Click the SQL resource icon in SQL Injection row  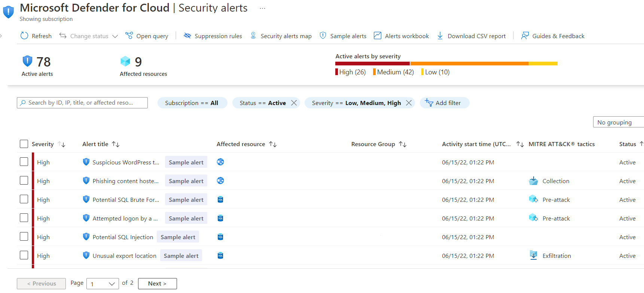(x=220, y=237)
